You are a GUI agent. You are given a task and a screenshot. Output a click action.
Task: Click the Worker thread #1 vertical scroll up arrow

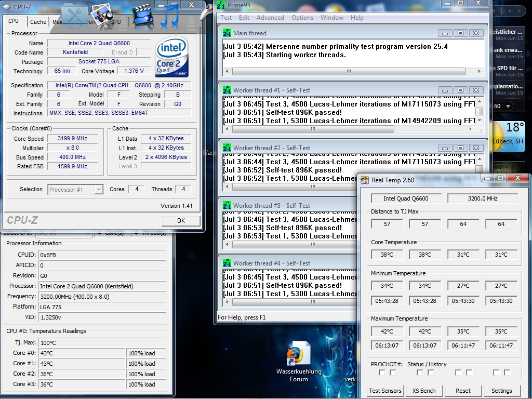[480, 101]
